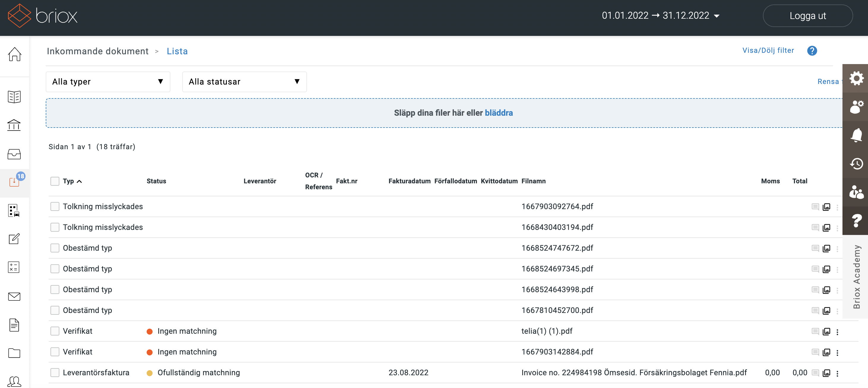Check the row for 1667903092764.pdf
Screen dimensions: 868x388
click(55, 206)
